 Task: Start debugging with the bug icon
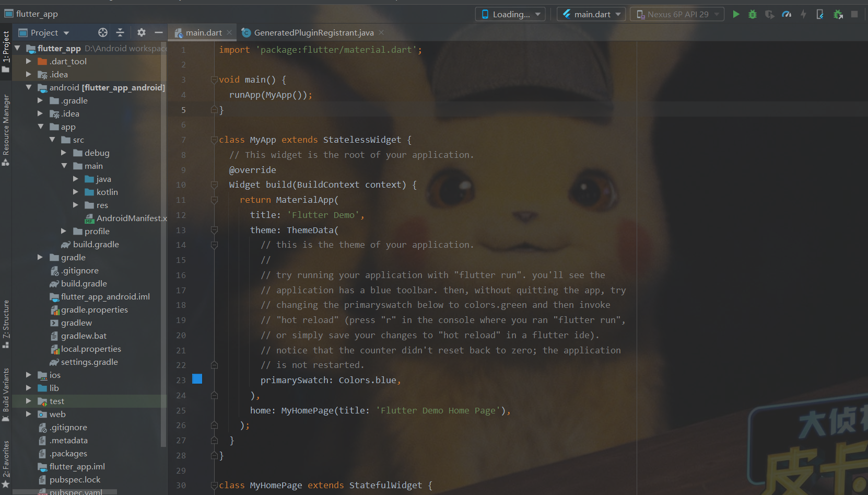click(753, 14)
